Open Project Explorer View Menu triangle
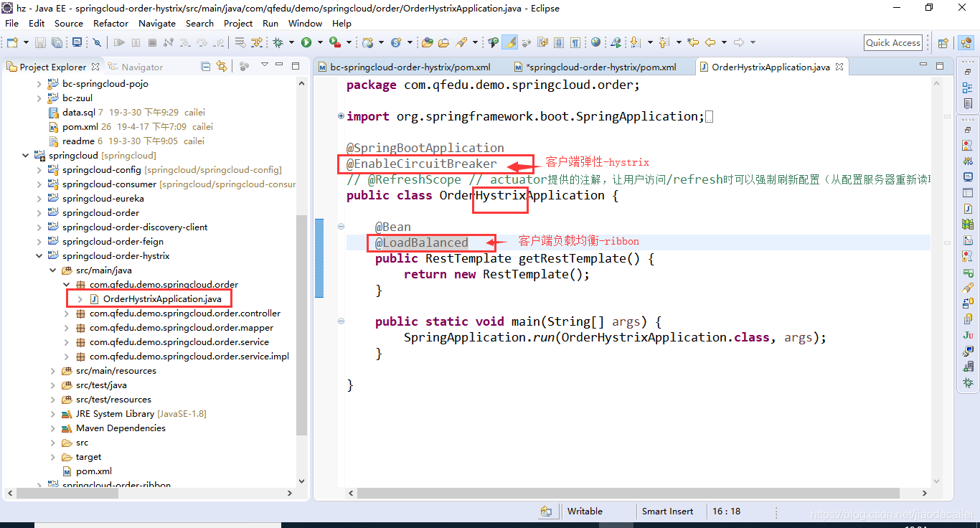This screenshot has height=528, width=980. pos(265,65)
